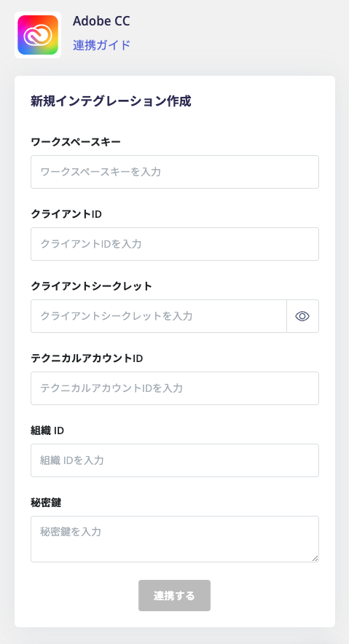The image size is (349, 644).
Task: Click the ワークスペースキーを入力 placeholder text
Action: (x=101, y=172)
